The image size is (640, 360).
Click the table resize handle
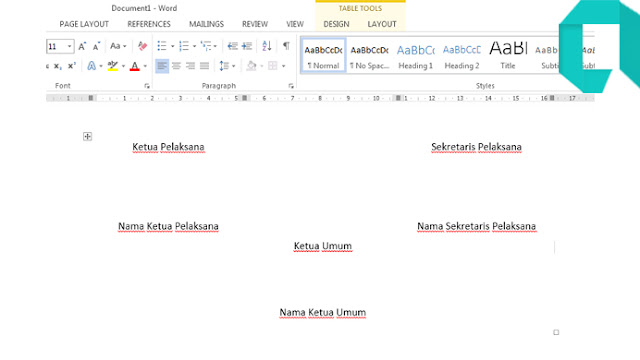tap(556, 332)
